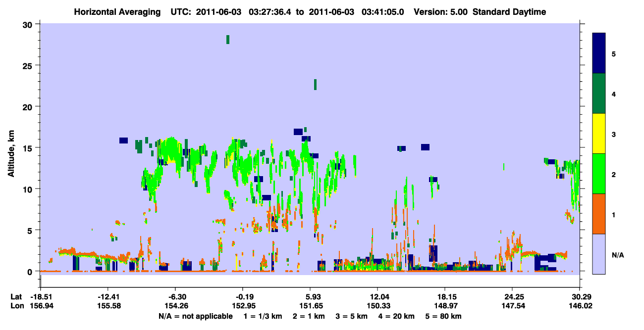The image size is (644, 330).
Task: Click the latitude -18.51 axis label
Action: (41, 296)
